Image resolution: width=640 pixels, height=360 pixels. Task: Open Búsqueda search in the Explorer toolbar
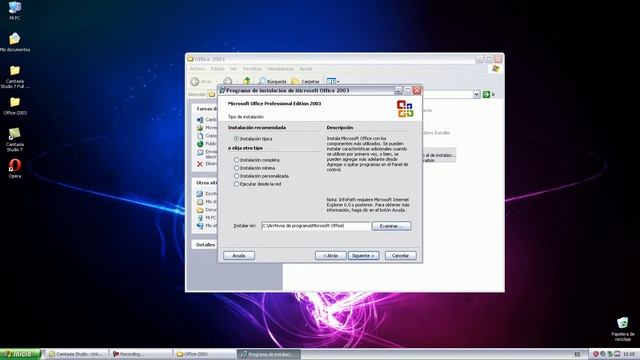[x=273, y=82]
